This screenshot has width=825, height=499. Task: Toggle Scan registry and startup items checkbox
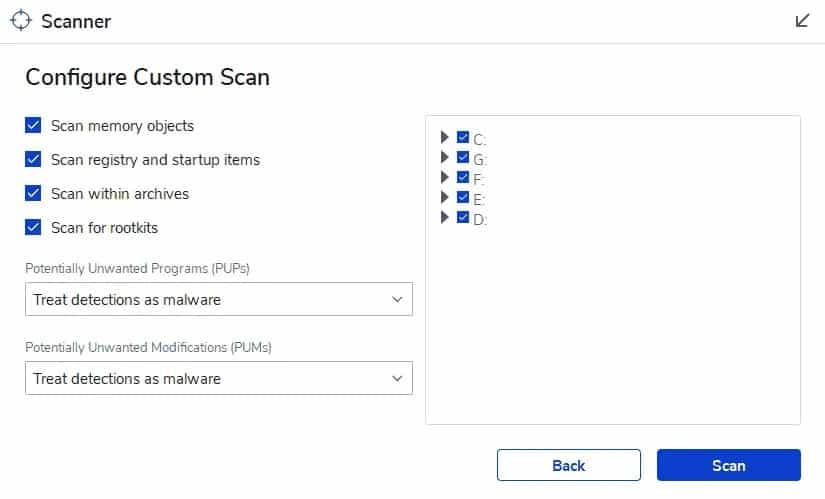point(33,160)
